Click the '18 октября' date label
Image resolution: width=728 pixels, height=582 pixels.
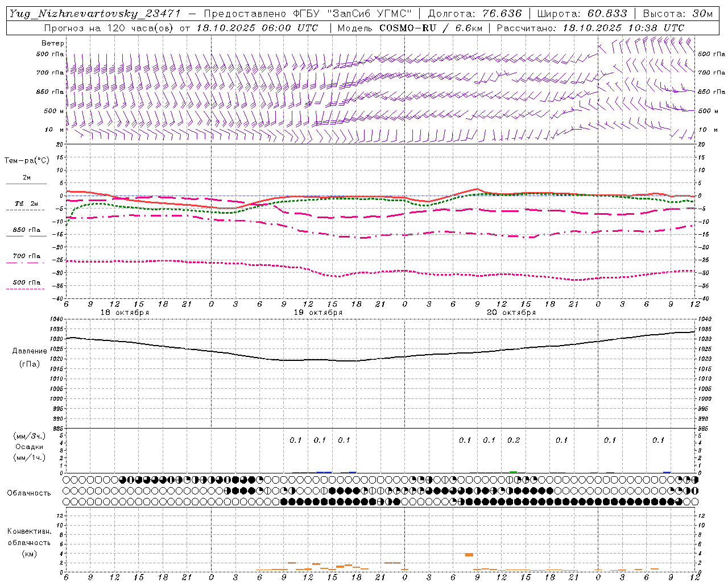[x=125, y=313]
